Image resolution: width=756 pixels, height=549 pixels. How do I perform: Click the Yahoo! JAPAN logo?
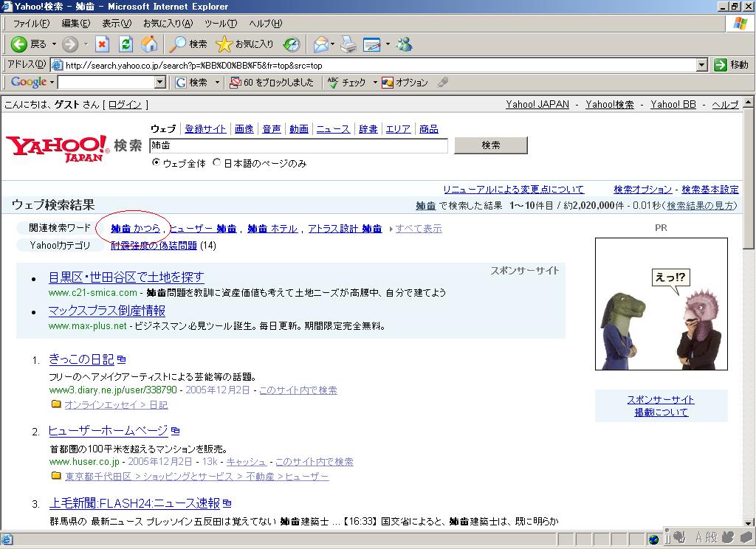pos(58,148)
